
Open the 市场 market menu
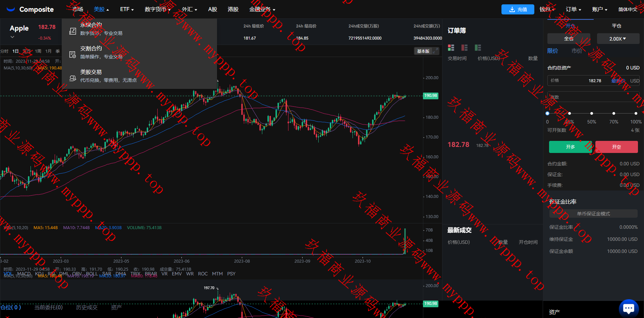pos(78,9)
